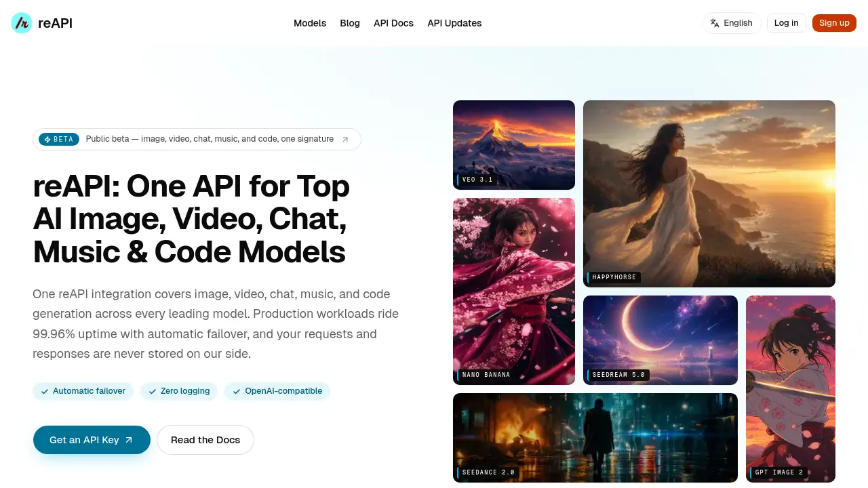Go to the Blog page
This screenshot has height=488, width=868.
350,23
